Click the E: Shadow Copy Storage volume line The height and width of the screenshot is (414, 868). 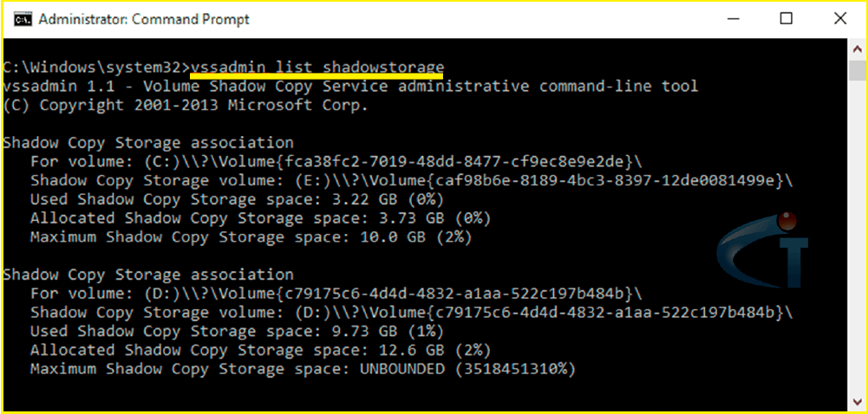click(x=411, y=181)
